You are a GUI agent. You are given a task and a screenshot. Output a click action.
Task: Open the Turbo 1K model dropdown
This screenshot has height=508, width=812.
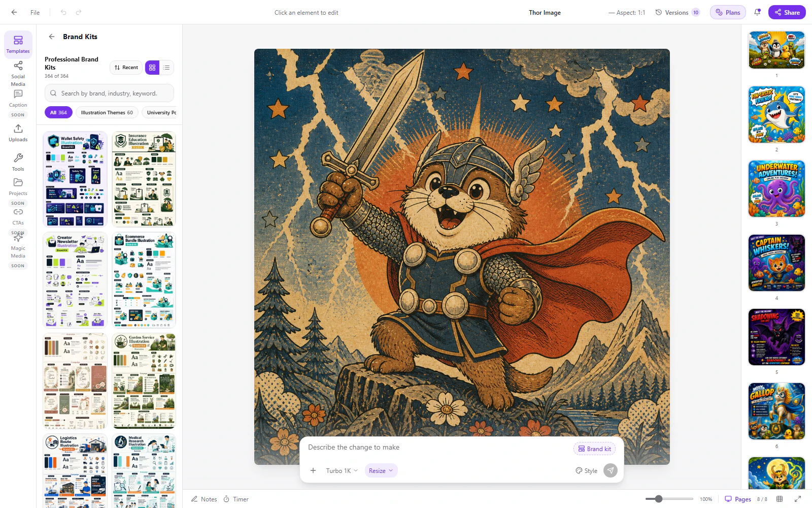point(342,470)
